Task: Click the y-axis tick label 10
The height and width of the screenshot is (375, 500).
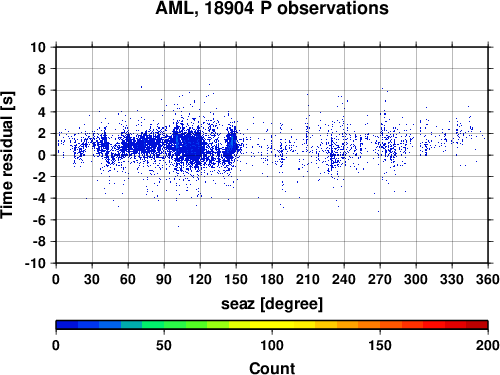Action: [38, 47]
